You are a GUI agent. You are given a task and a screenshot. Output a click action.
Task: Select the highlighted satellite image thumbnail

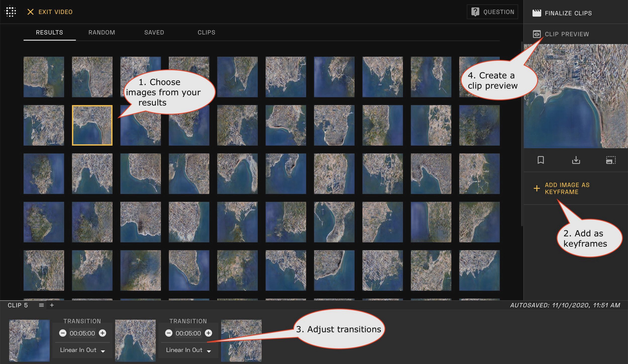(92, 125)
